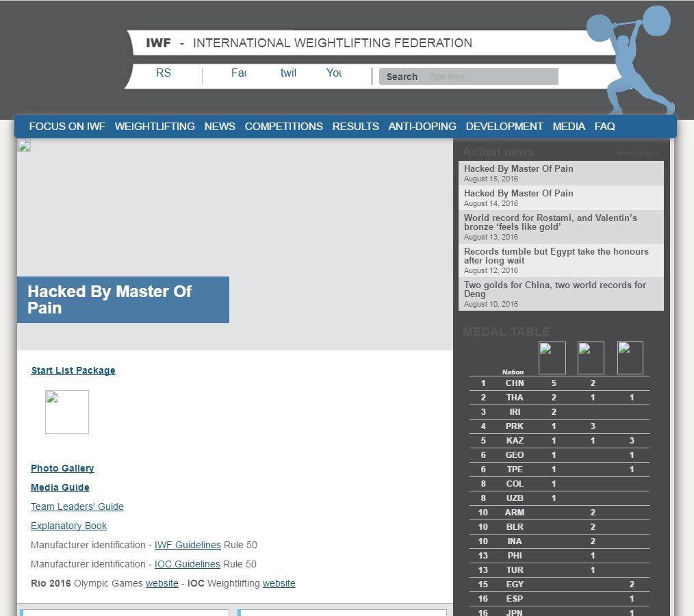Screen dimensions: 694x616
Task: Open the Team Leaders' Guide link
Action: click(77, 507)
